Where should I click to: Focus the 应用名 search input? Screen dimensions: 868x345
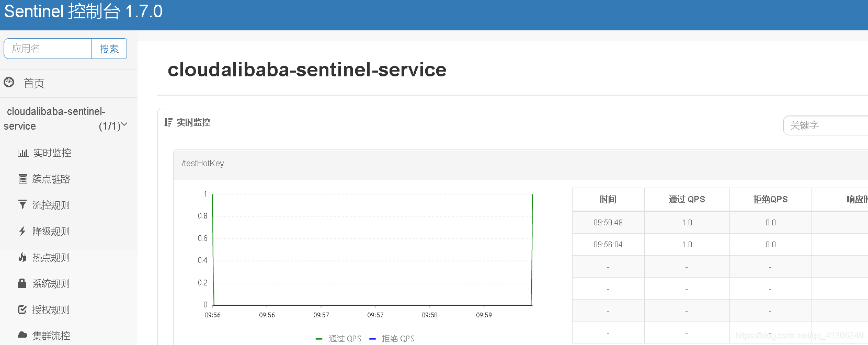pos(48,49)
